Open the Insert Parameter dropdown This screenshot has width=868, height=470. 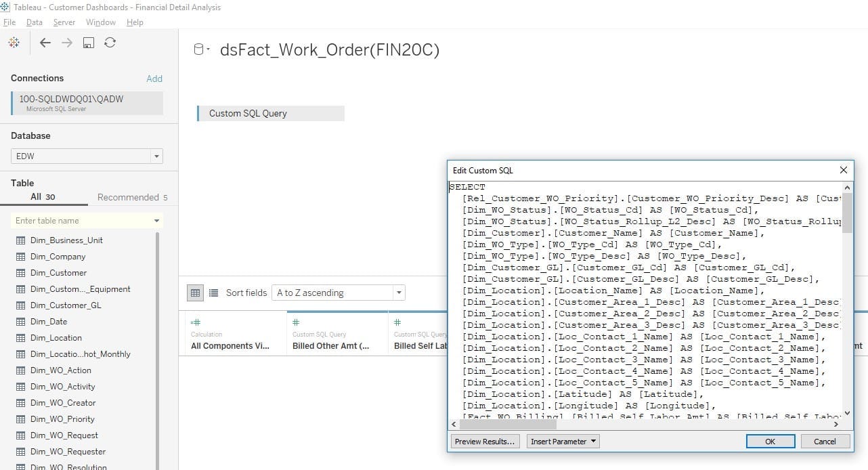563,442
